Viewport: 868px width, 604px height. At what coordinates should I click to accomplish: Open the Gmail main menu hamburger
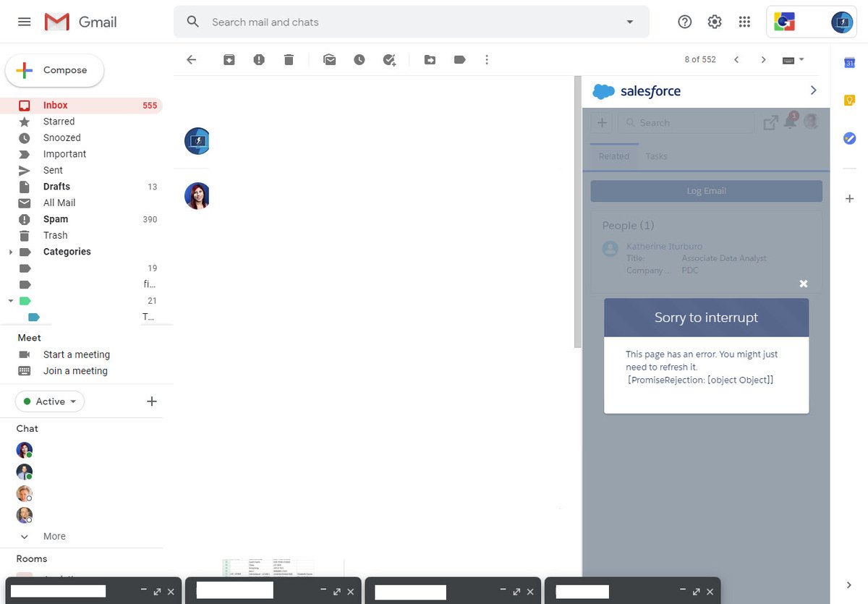(24, 22)
